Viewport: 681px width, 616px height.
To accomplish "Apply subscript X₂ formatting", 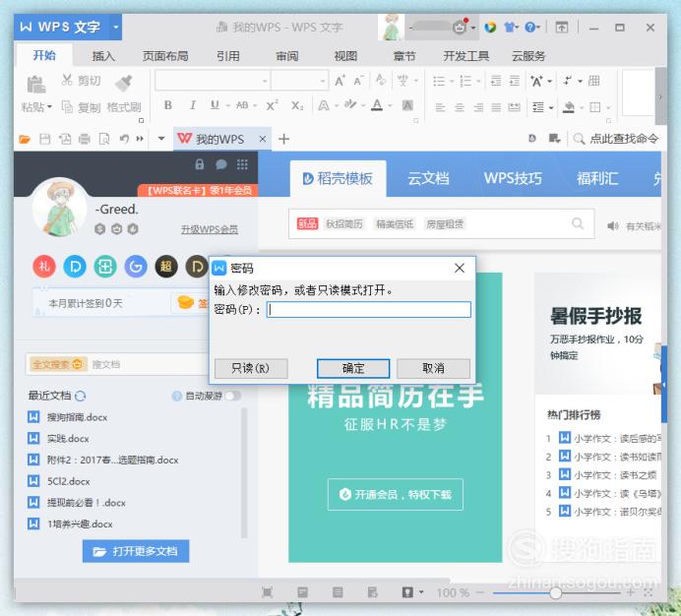I will coord(297,105).
